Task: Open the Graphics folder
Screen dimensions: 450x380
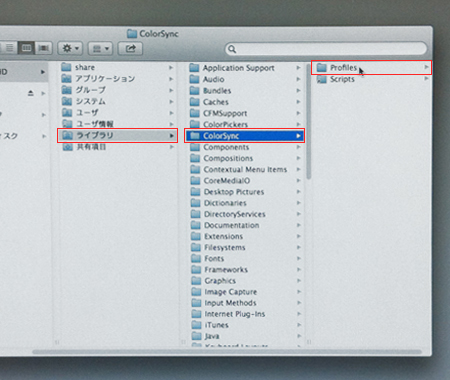Action: 245,281
